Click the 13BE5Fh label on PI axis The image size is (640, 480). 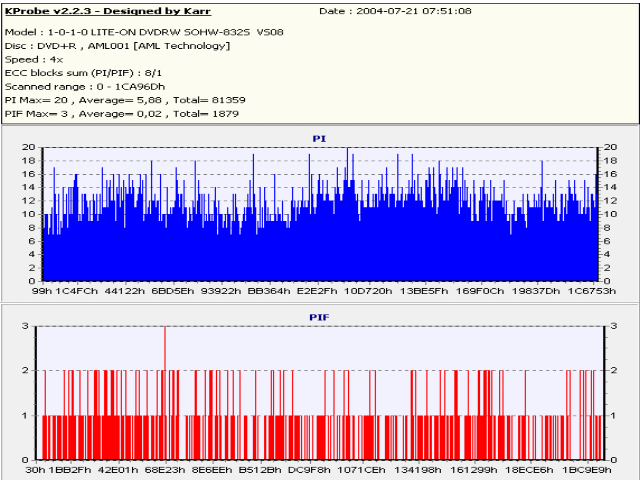pyautogui.click(x=424, y=291)
